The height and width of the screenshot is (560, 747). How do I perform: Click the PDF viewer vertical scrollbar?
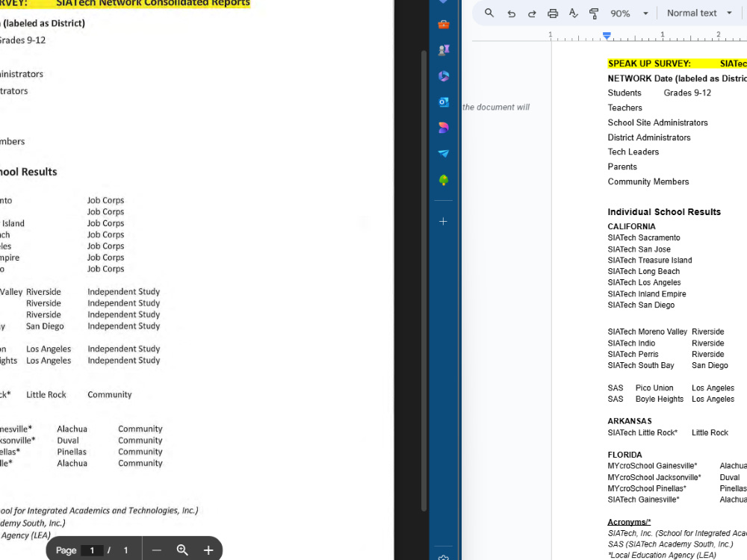click(x=424, y=281)
